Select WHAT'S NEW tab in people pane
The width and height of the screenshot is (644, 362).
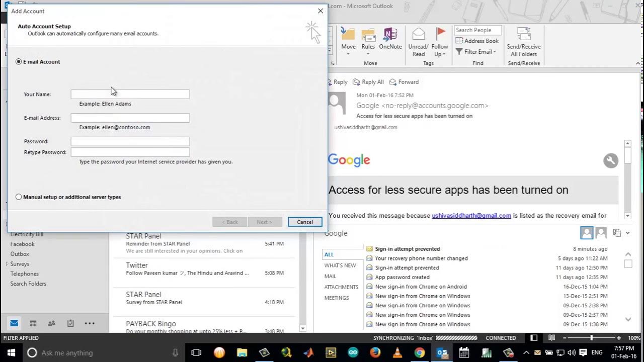340,265
